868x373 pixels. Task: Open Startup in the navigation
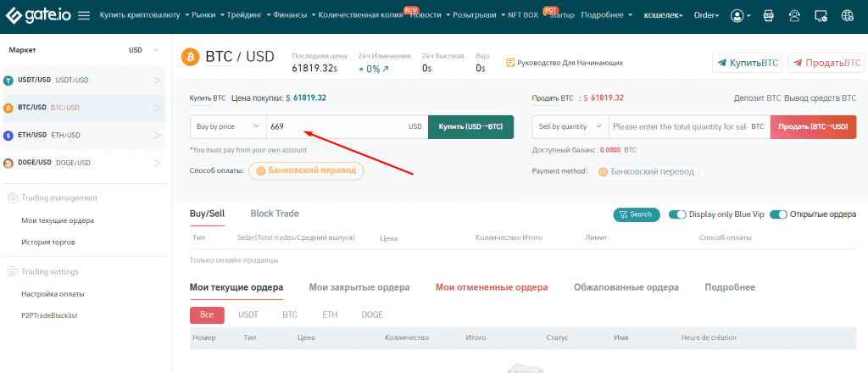click(x=562, y=15)
